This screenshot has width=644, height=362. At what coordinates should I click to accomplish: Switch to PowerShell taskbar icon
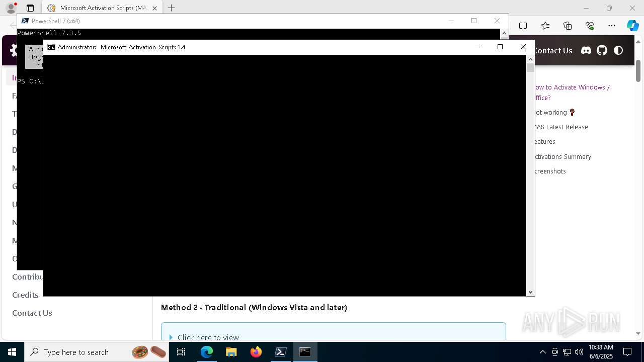click(281, 352)
